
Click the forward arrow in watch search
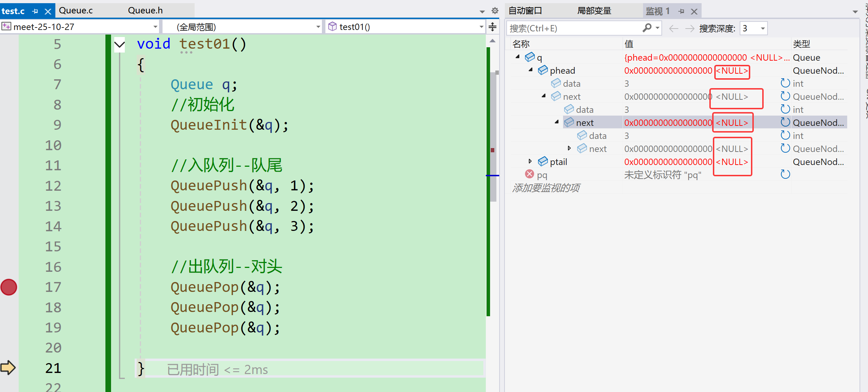(689, 28)
